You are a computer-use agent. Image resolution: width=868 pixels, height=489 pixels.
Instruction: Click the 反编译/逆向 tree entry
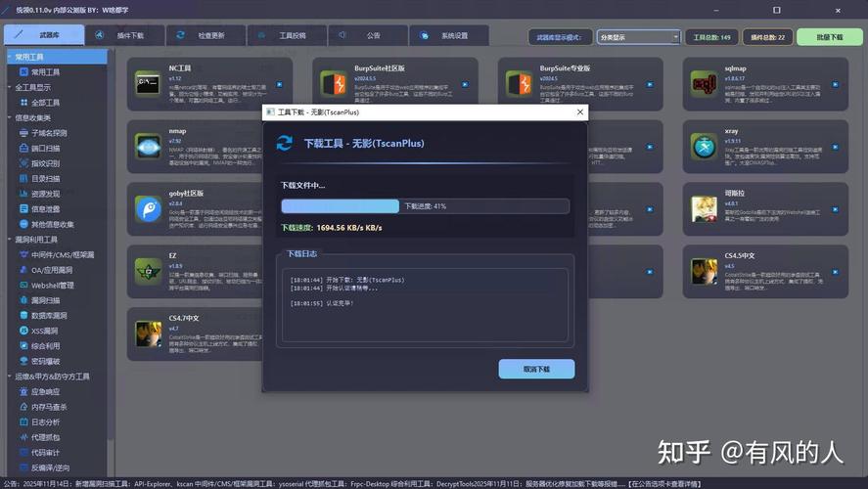click(50, 467)
